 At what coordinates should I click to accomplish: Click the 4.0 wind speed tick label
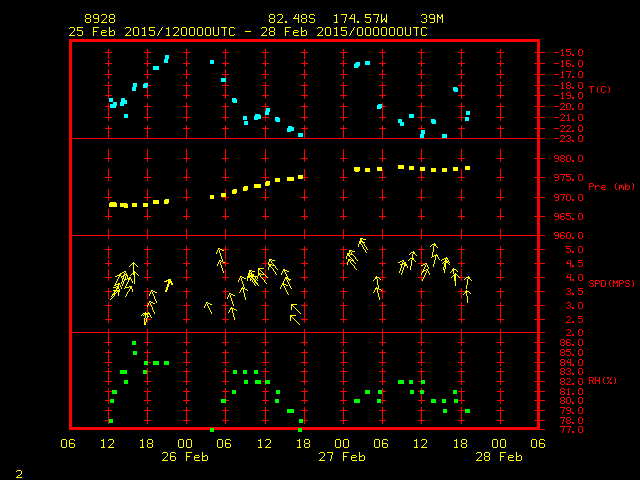pyautogui.click(x=574, y=278)
